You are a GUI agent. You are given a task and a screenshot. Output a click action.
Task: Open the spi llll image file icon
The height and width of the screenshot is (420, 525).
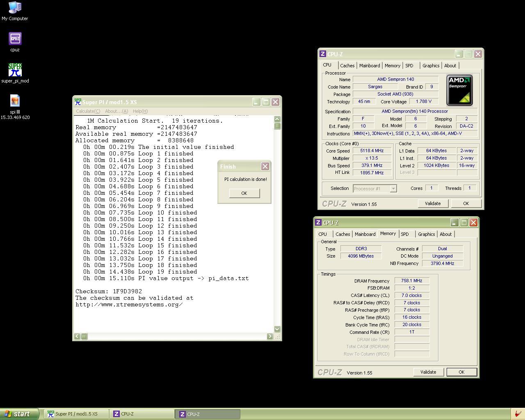point(15,107)
